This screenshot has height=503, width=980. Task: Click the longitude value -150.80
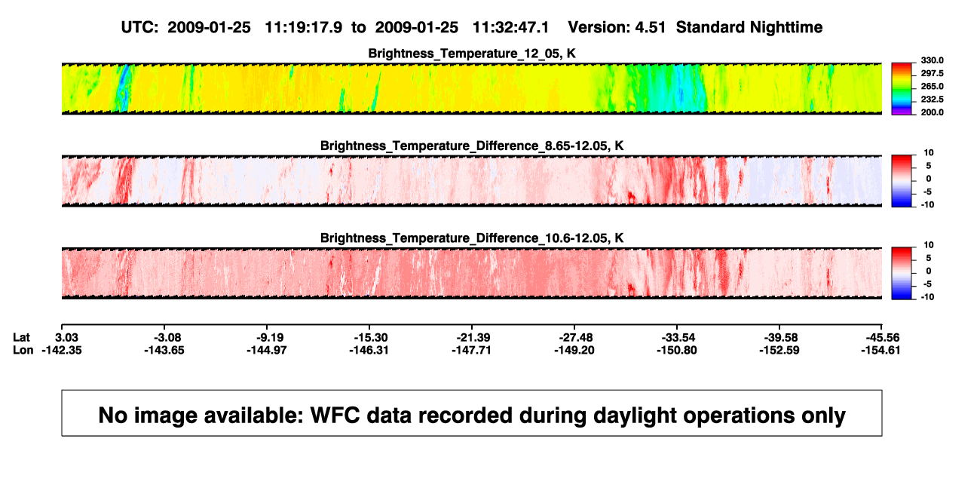[677, 350]
